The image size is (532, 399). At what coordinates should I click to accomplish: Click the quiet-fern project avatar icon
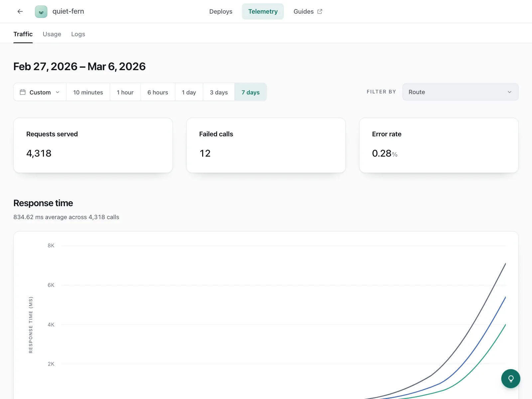click(x=41, y=12)
